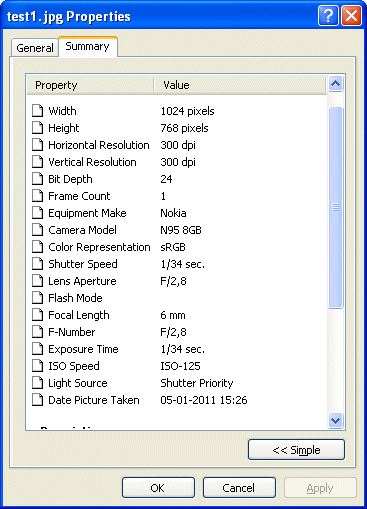This screenshot has height=509, width=367.
Task: Select the icon beside Date Picture Taken
Action: [38, 399]
